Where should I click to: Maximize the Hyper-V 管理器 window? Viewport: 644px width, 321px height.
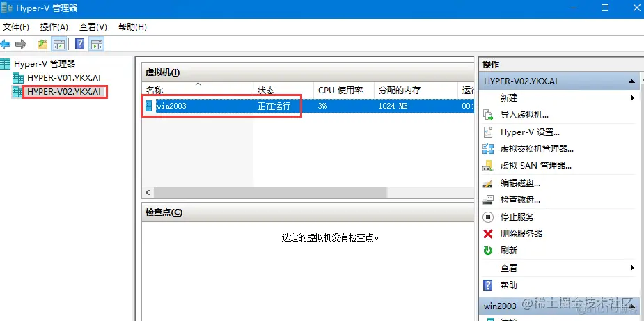pyautogui.click(x=605, y=8)
